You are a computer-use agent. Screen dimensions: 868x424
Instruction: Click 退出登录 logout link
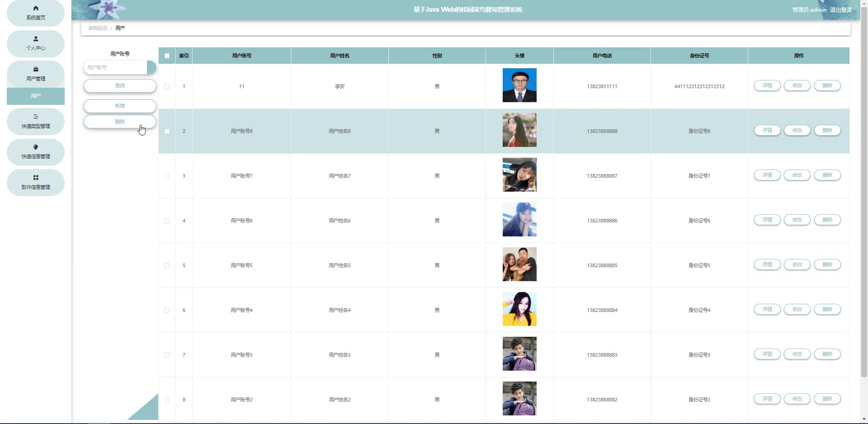click(x=841, y=9)
